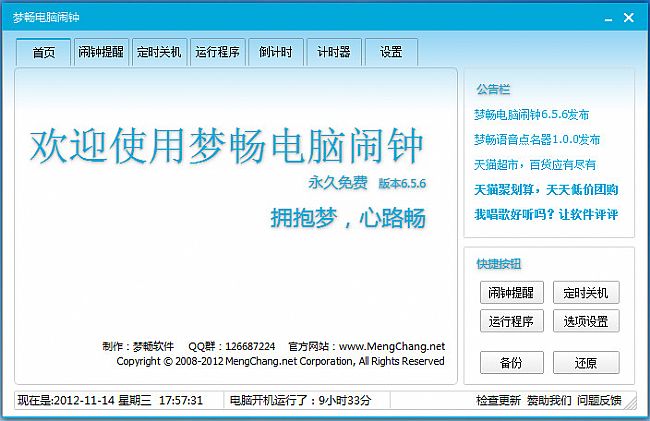Open the 设置 tab

391,53
